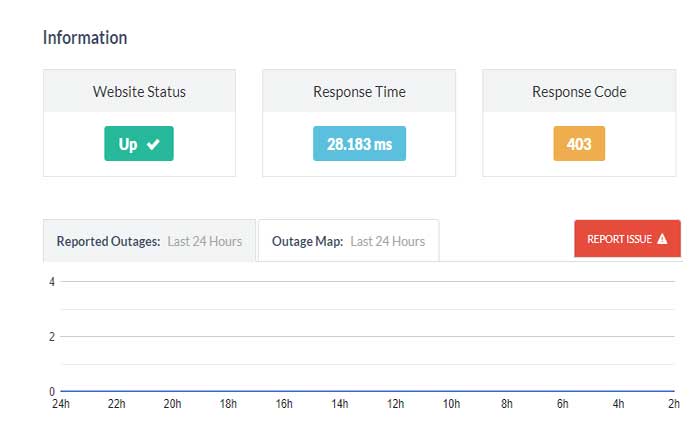Click the blue 28.183 ms badge
The height and width of the screenshot is (430, 700).
pyautogui.click(x=359, y=144)
